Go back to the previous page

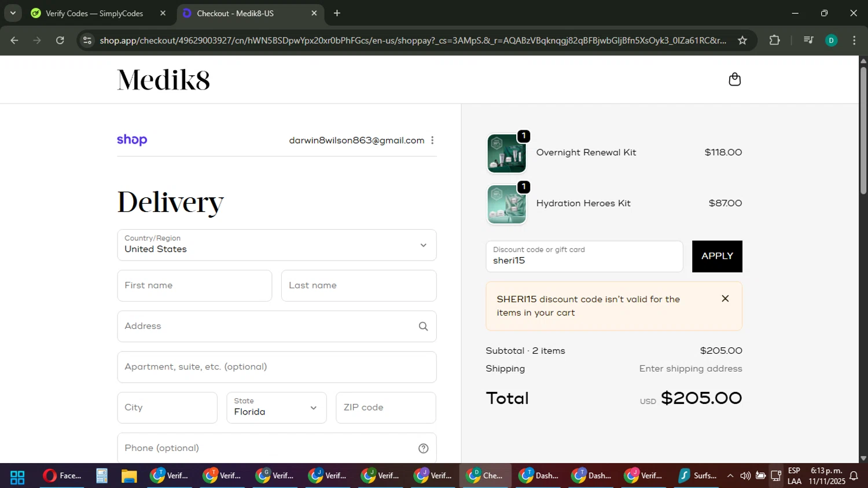pyautogui.click(x=14, y=40)
